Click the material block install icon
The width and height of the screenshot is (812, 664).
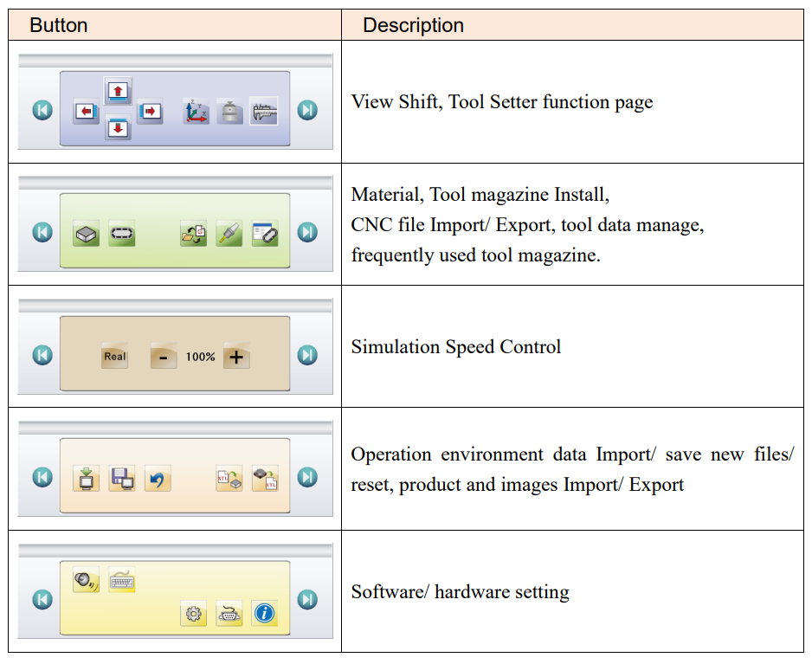pos(87,234)
